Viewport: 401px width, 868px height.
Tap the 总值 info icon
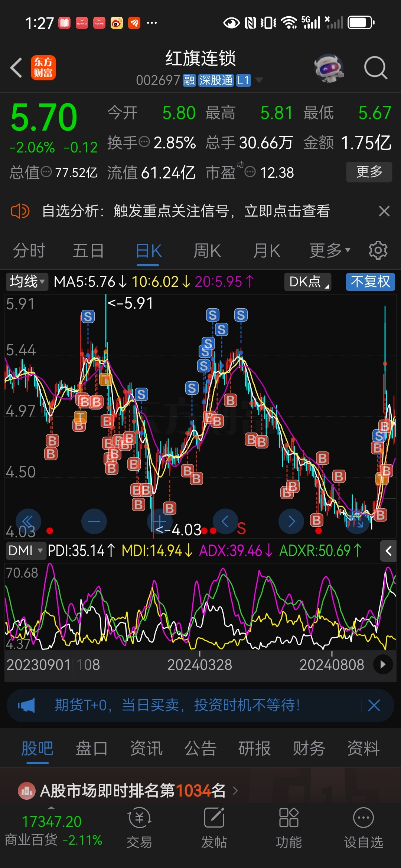point(46,172)
